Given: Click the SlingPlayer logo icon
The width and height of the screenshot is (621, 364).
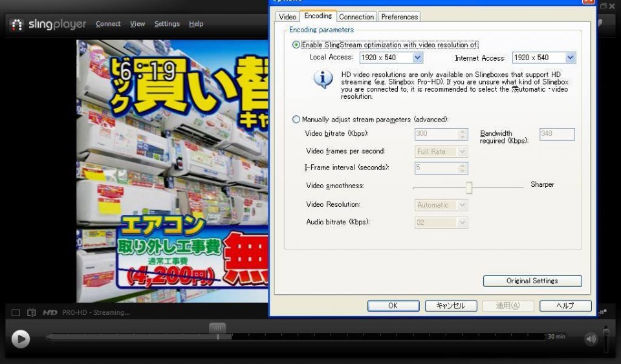Looking at the screenshot, I should 17,25.
